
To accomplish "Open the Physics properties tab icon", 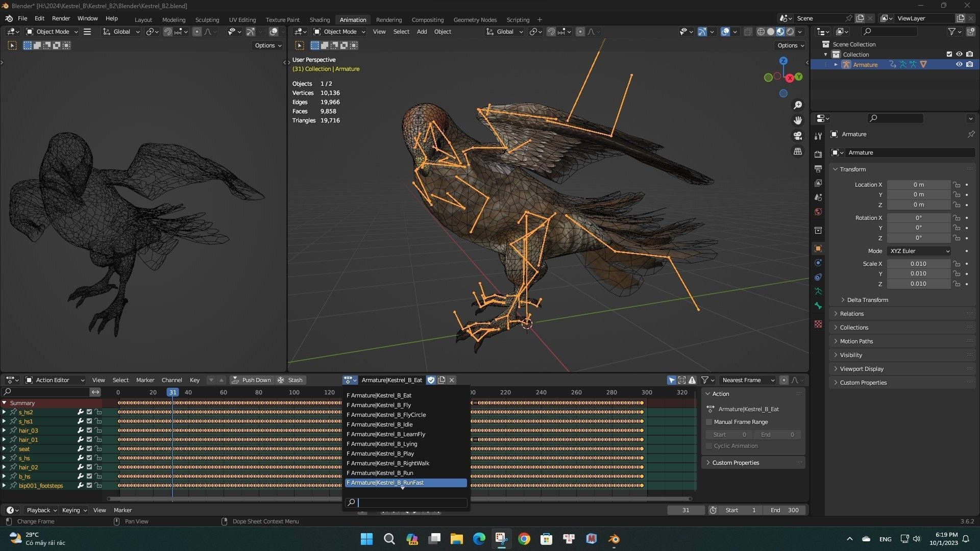I will tap(818, 263).
